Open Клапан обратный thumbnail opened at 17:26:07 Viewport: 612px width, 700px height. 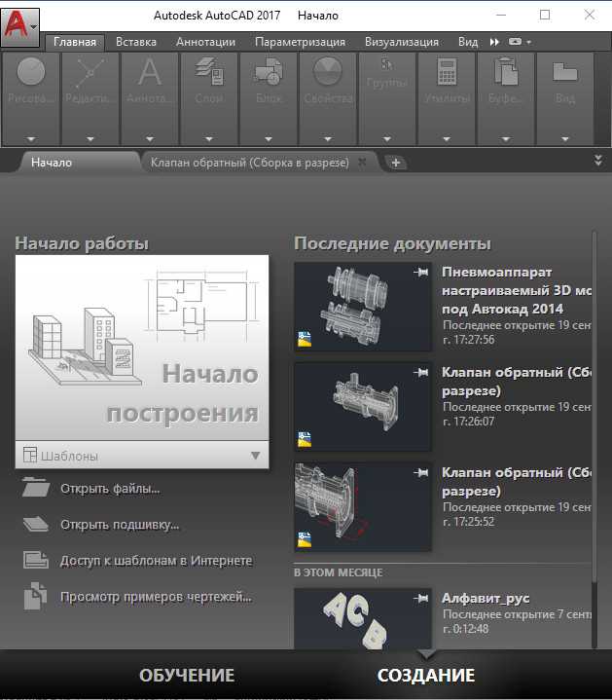pos(363,407)
